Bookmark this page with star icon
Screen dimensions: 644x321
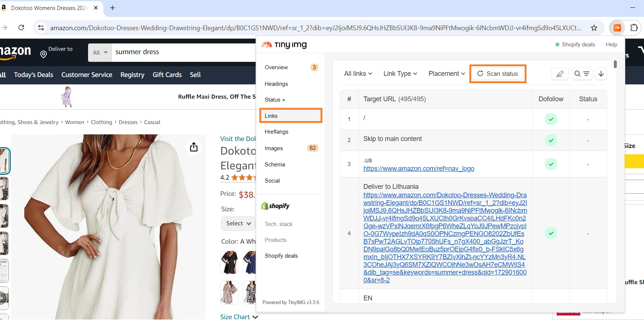click(x=594, y=28)
